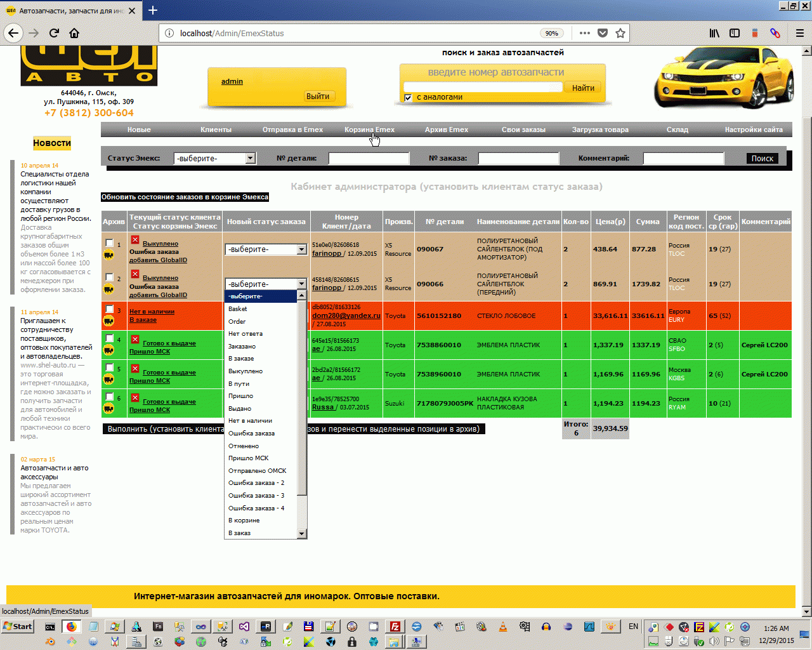Open the Windows Start button
The image size is (812, 650).
(x=18, y=627)
